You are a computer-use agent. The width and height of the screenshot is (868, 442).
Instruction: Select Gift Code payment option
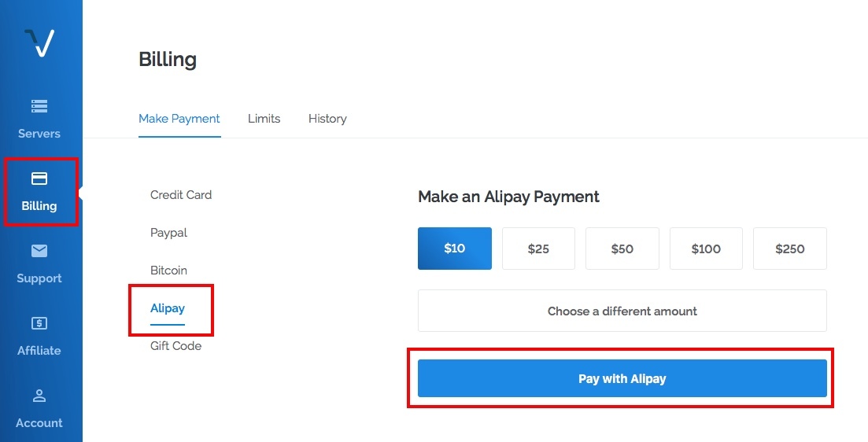tap(176, 346)
